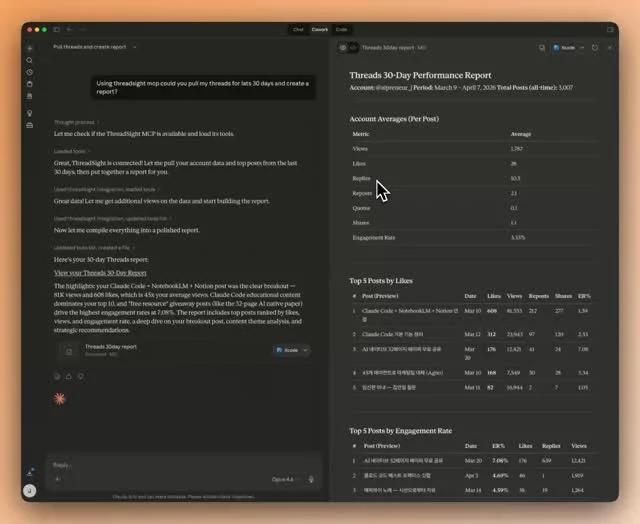The width and height of the screenshot is (640, 524).
Task: Give thumbs down to the response
Action: tap(81, 376)
